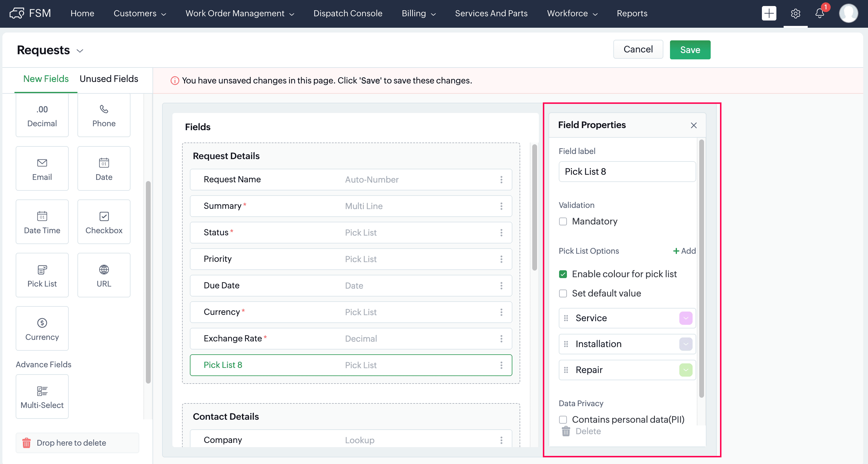Switch to the Unused Fields tab

pyautogui.click(x=109, y=79)
